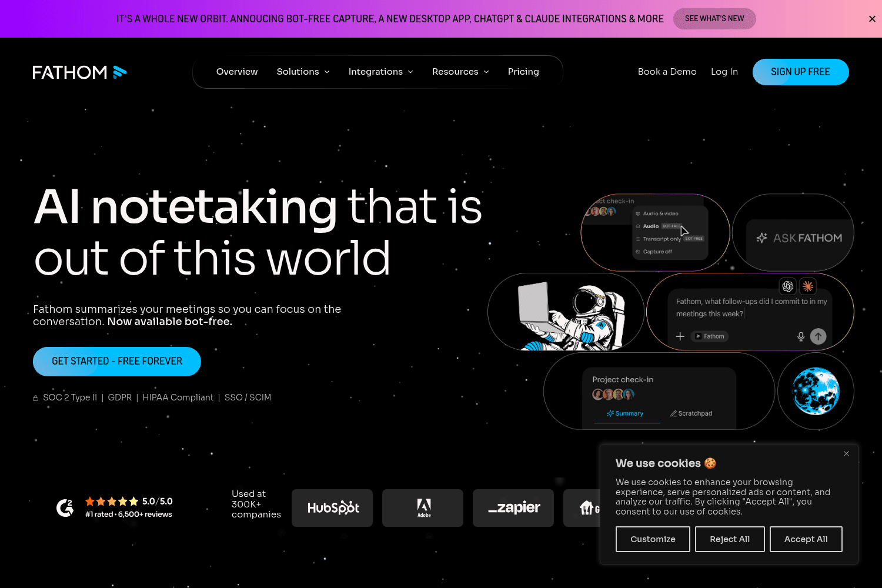The image size is (882, 588).
Task: Click the ChatGPT icon in prompt card
Action: [x=788, y=286]
